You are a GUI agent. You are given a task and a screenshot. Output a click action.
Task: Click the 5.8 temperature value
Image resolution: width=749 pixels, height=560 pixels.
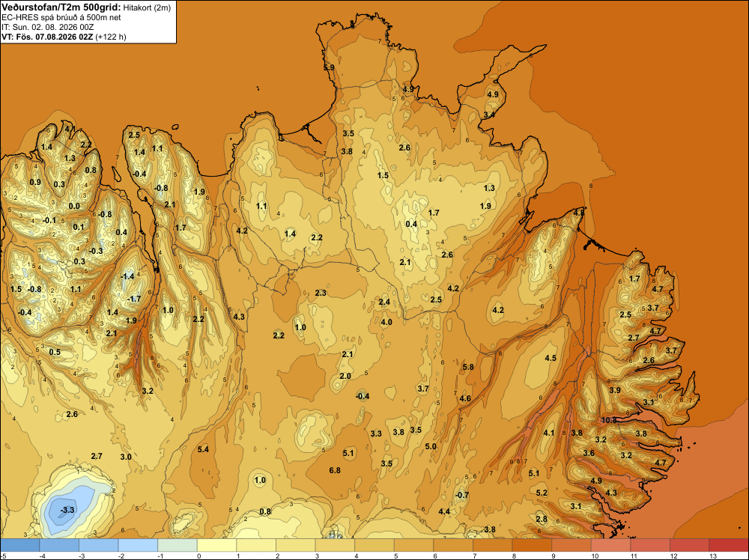(x=468, y=367)
